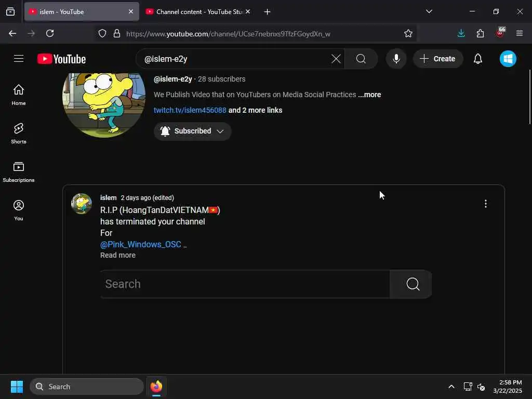Image resolution: width=532 pixels, height=399 pixels.
Task: Open the Firefox downloads panel
Action: 461,33
